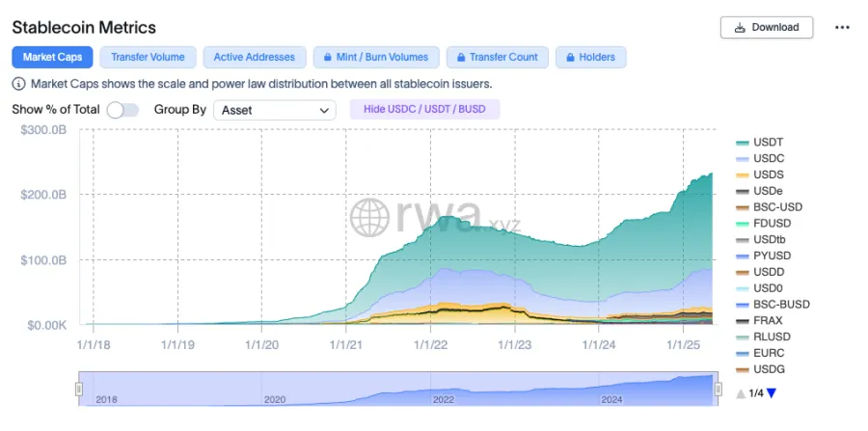Click the Stablecoin Metrics heading
This screenshot has width=868, height=431.
tap(84, 27)
